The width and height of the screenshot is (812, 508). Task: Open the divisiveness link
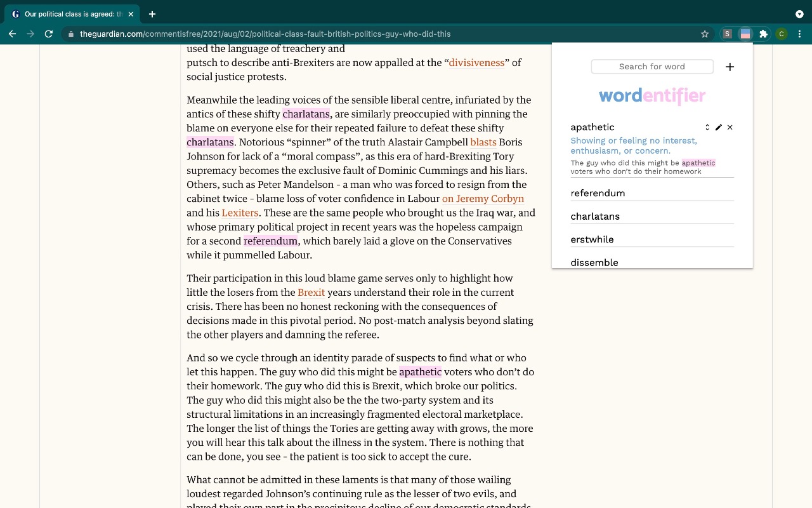[x=477, y=62]
